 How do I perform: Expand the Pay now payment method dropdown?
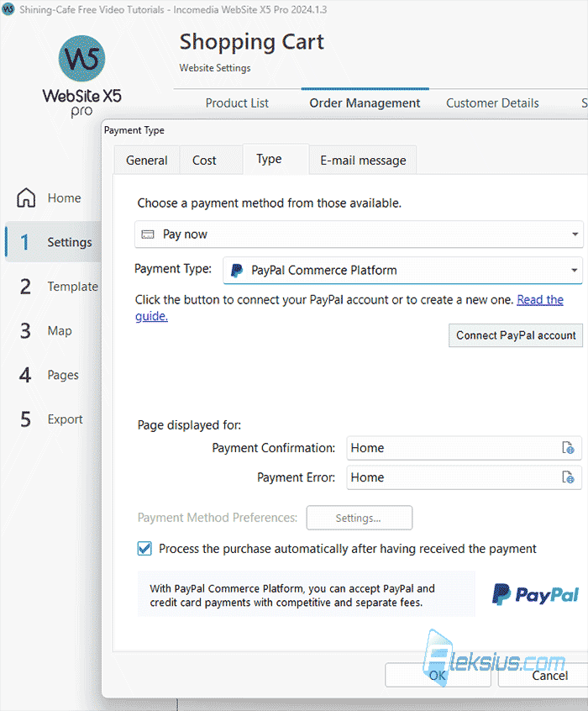click(x=575, y=234)
